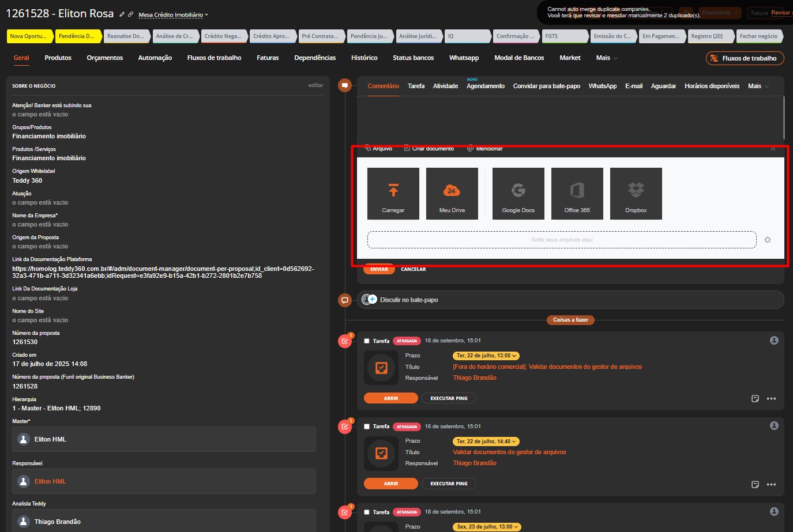Tick the second overdue Tarefa checkbox
This screenshot has height=532, width=793.
[x=367, y=427]
